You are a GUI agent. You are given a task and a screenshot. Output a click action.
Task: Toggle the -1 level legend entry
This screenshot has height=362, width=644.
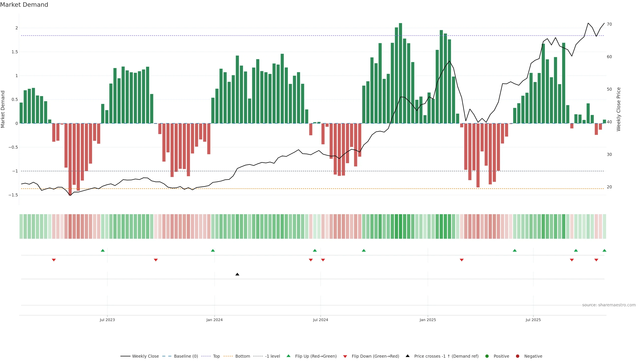pyautogui.click(x=272, y=356)
